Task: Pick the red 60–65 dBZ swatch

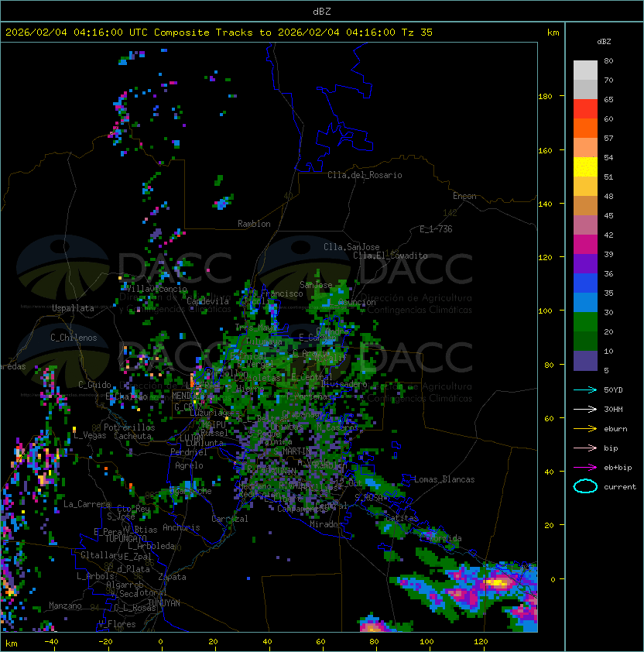Action: click(x=585, y=109)
